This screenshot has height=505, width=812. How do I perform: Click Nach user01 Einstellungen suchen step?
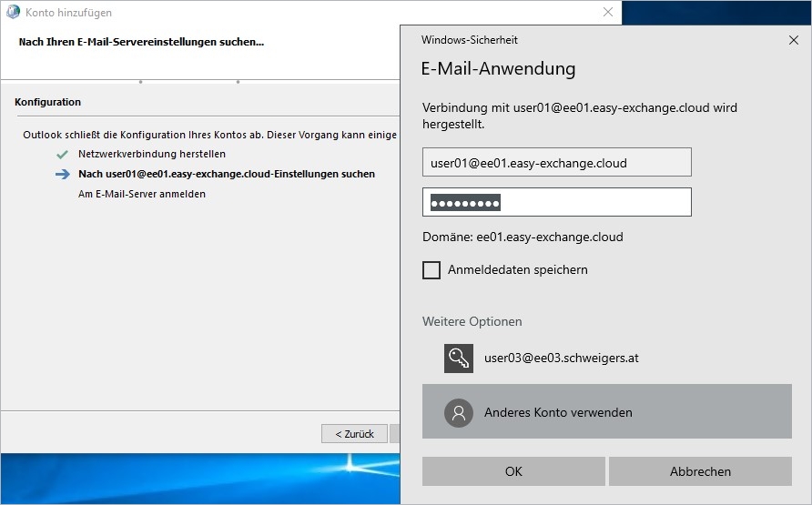[x=227, y=174]
